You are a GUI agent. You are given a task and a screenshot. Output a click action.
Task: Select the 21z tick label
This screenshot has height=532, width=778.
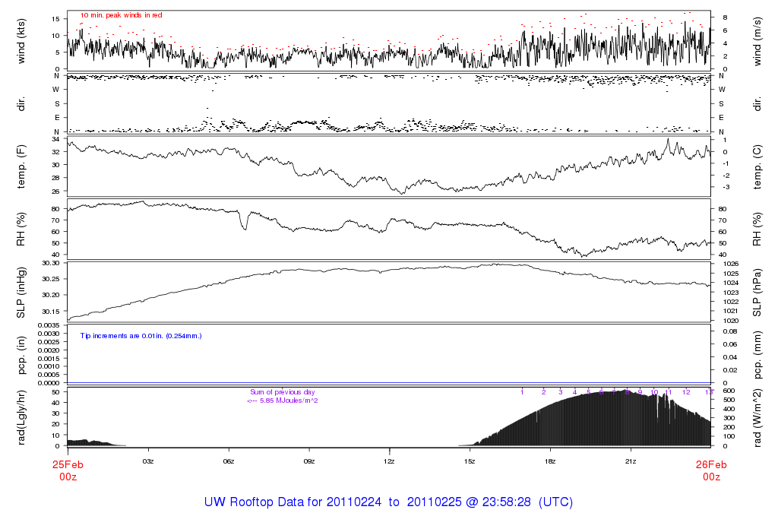(630, 461)
